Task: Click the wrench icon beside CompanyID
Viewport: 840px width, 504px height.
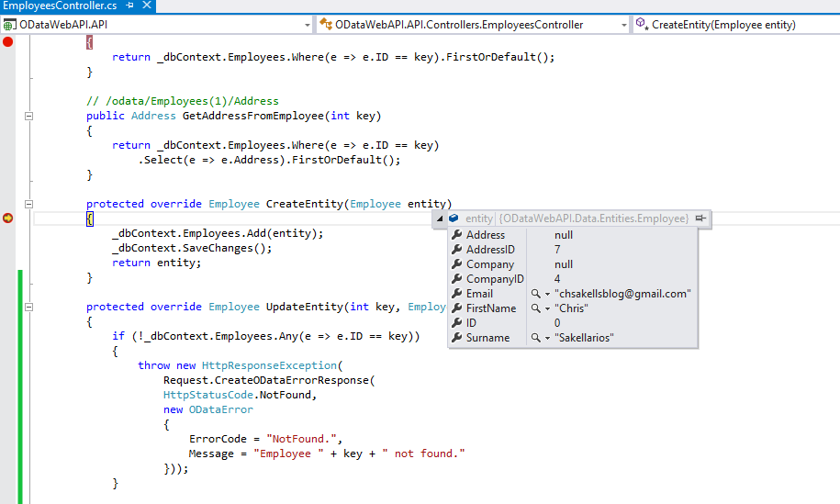Action: [x=457, y=279]
